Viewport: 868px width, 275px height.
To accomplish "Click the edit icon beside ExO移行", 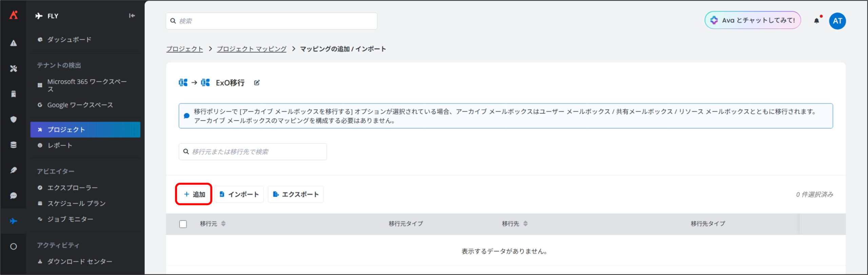I will click(257, 82).
